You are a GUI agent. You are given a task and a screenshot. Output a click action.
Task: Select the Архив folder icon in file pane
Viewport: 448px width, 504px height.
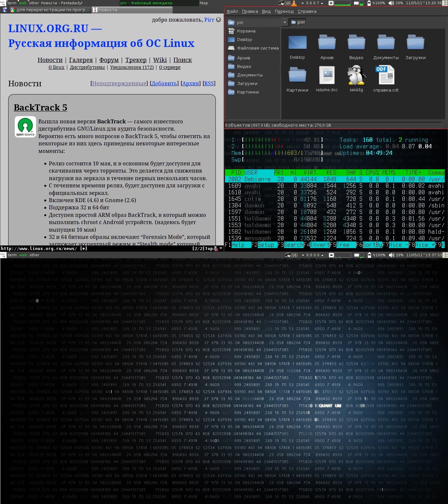[327, 43]
